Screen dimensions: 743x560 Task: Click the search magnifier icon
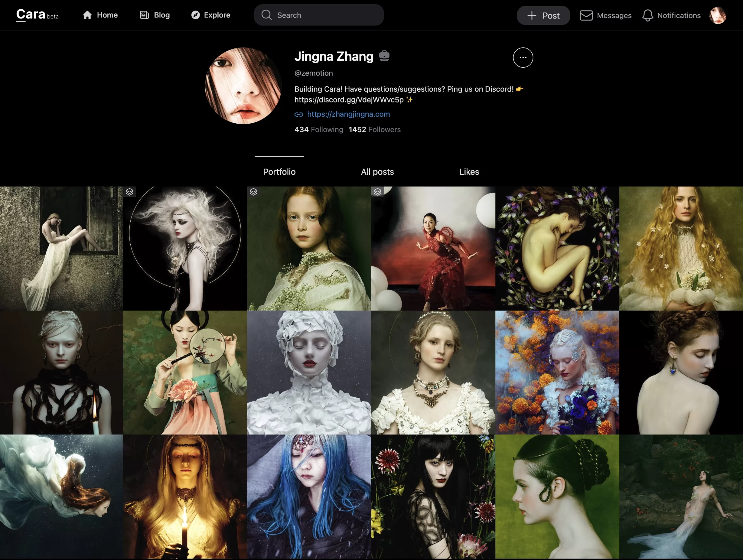point(267,15)
